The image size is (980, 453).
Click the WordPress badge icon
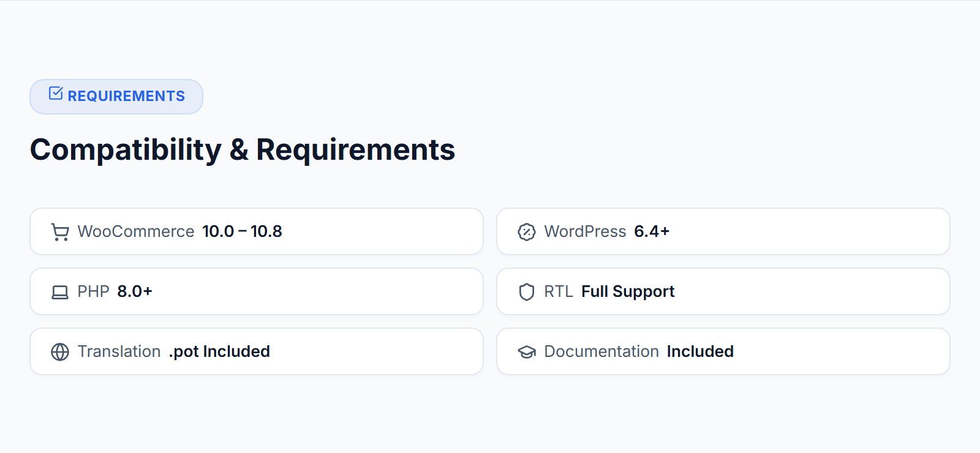tap(527, 232)
